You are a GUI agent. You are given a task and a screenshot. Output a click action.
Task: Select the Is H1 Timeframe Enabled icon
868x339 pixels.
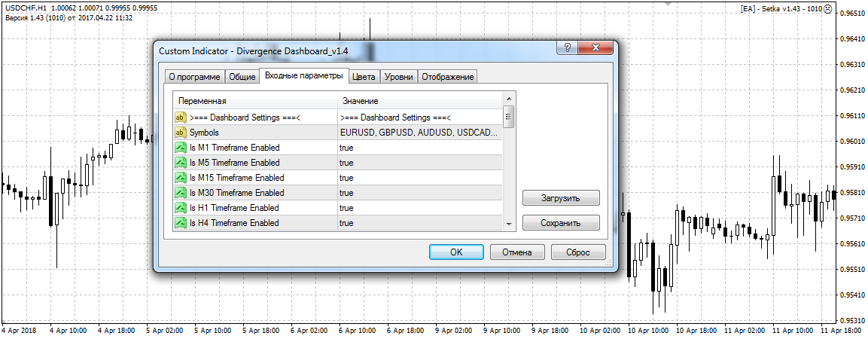click(181, 208)
